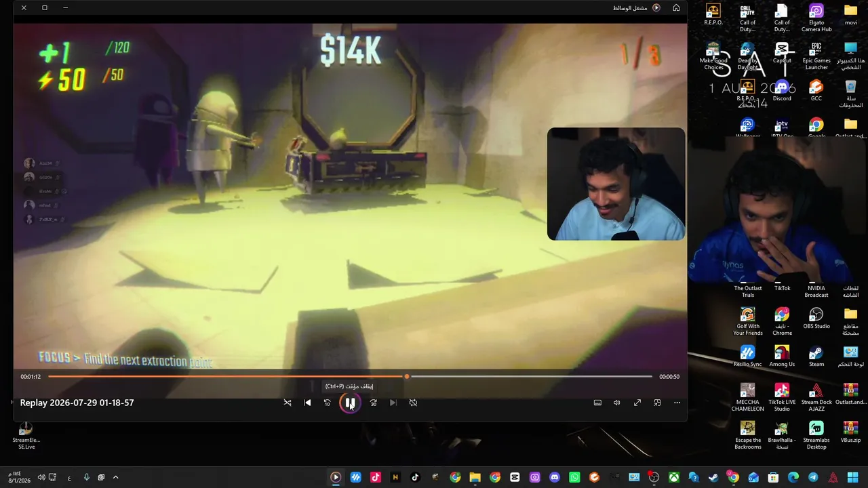Screen dimensions: 868x488
Task: Open Stream Dock AJAZZ shortcut
Action: [x=816, y=398]
